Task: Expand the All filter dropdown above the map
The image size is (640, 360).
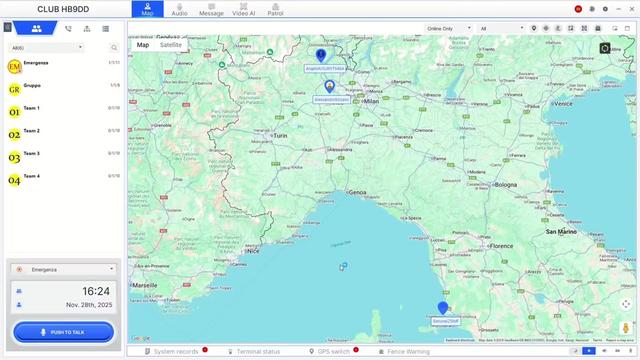Action: point(501,29)
